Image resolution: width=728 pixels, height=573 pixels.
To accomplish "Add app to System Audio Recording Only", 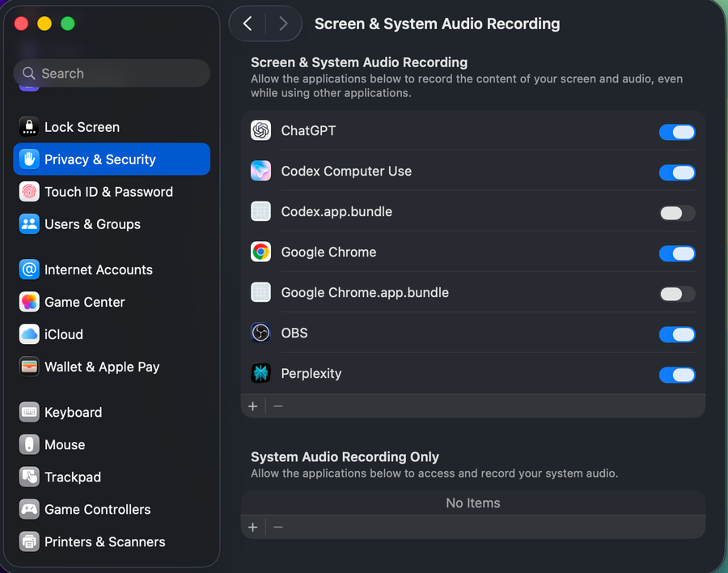I will [252, 527].
